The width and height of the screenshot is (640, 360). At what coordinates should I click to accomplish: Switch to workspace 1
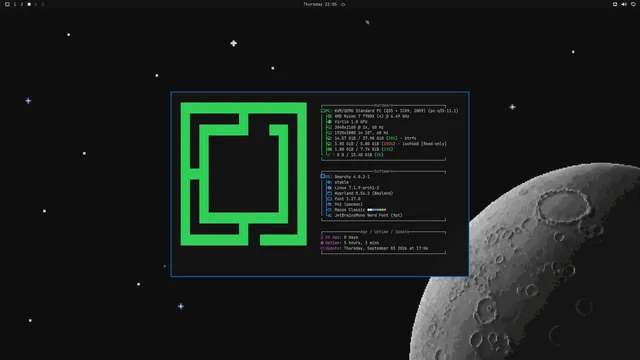pyautogui.click(x=15, y=4)
